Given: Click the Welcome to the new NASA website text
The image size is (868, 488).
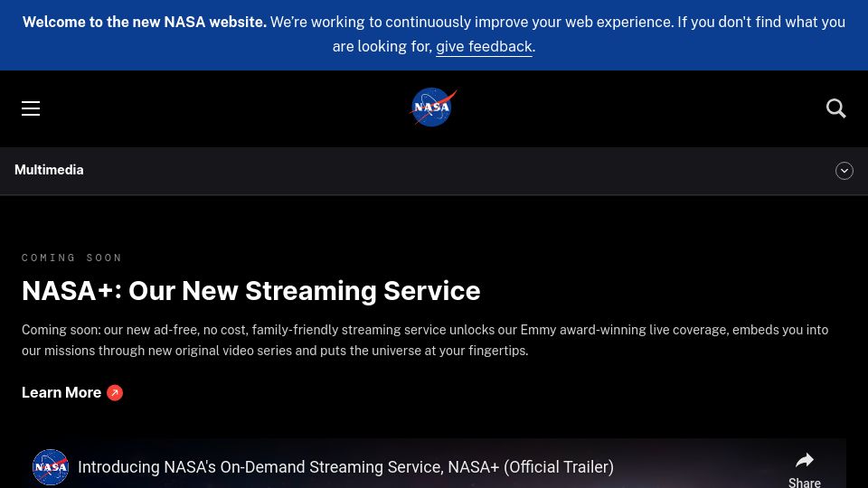Looking at the screenshot, I should [x=145, y=22].
